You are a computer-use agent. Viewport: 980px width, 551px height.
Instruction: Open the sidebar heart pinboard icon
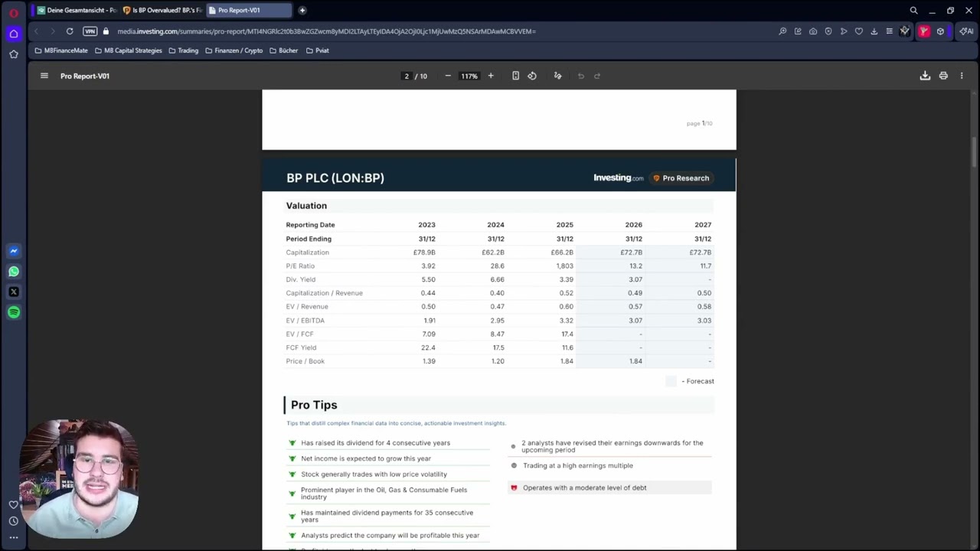tap(13, 504)
